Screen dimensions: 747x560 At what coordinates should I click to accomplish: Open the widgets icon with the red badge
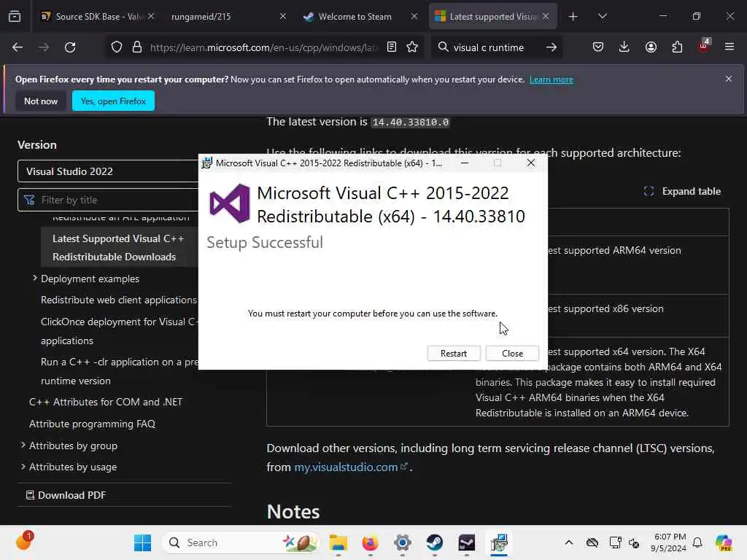coord(24,541)
